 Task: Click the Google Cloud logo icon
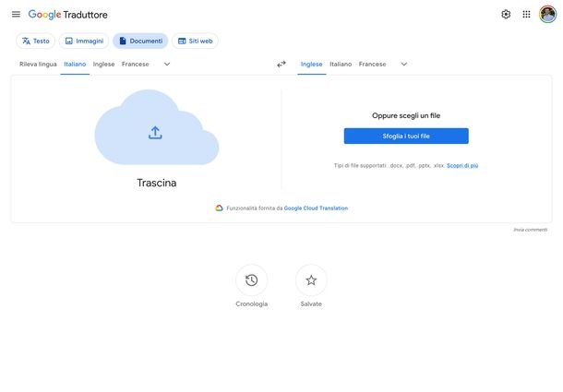(x=219, y=208)
